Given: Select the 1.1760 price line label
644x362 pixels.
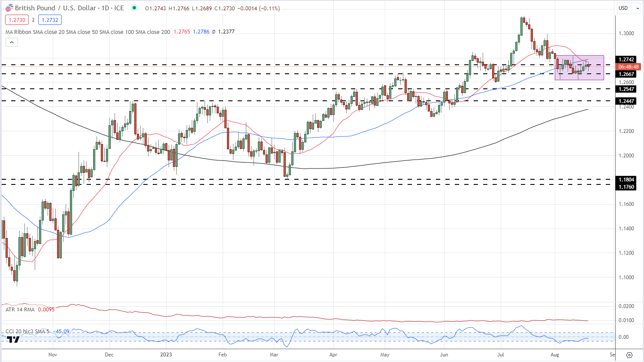Looking at the screenshot, I should 626,187.
